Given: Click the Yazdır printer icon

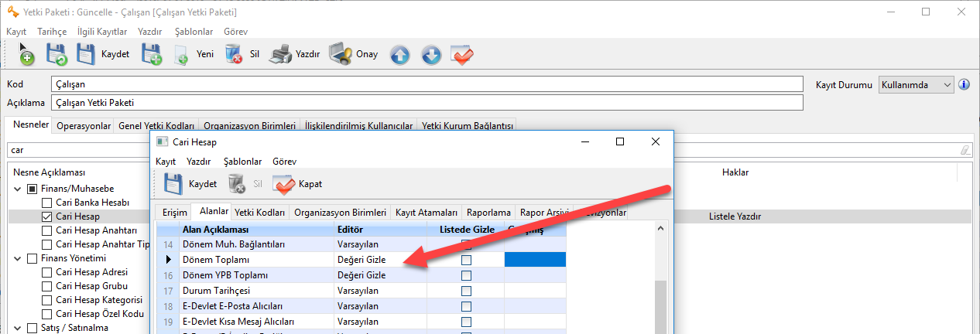Looking at the screenshot, I should [282, 54].
